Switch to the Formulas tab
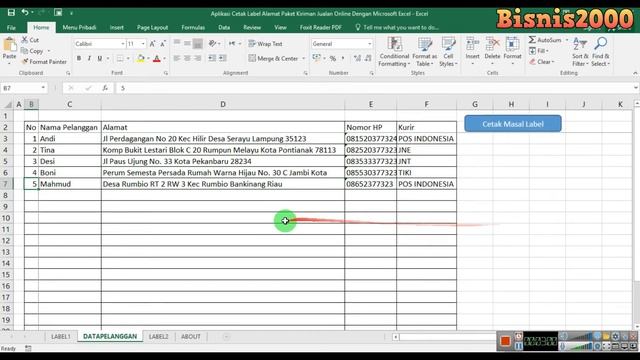This screenshot has width=640, height=360. pyautogui.click(x=193, y=27)
